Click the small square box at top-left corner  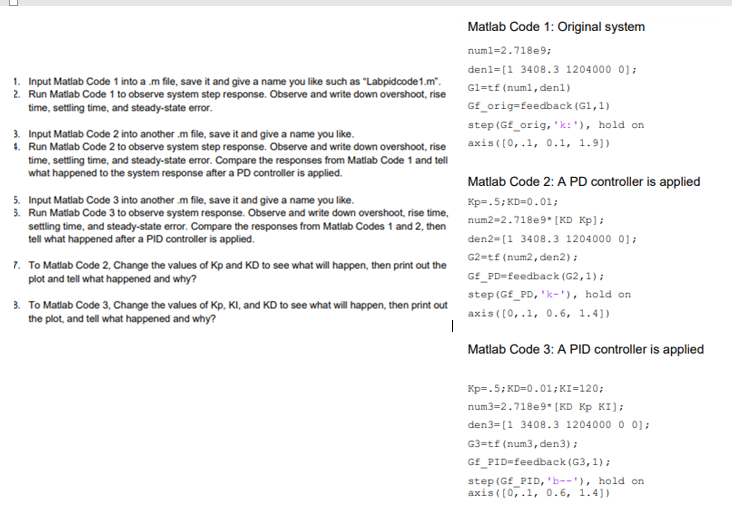pos(14,2)
